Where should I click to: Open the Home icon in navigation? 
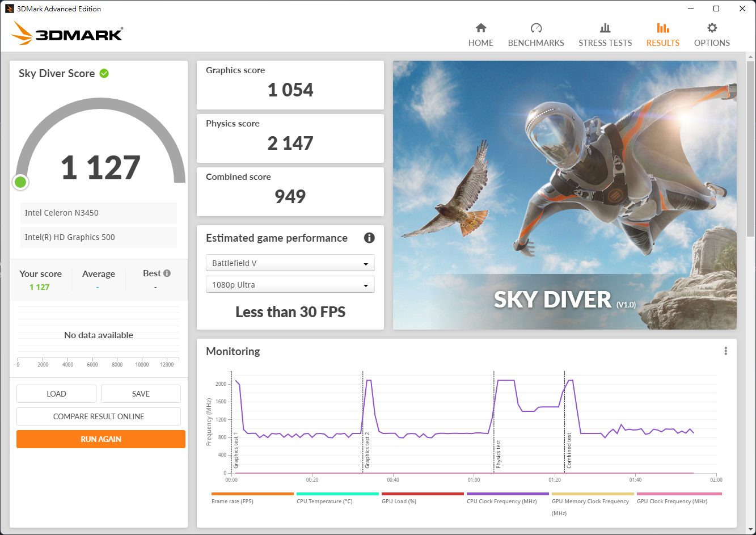click(x=480, y=28)
